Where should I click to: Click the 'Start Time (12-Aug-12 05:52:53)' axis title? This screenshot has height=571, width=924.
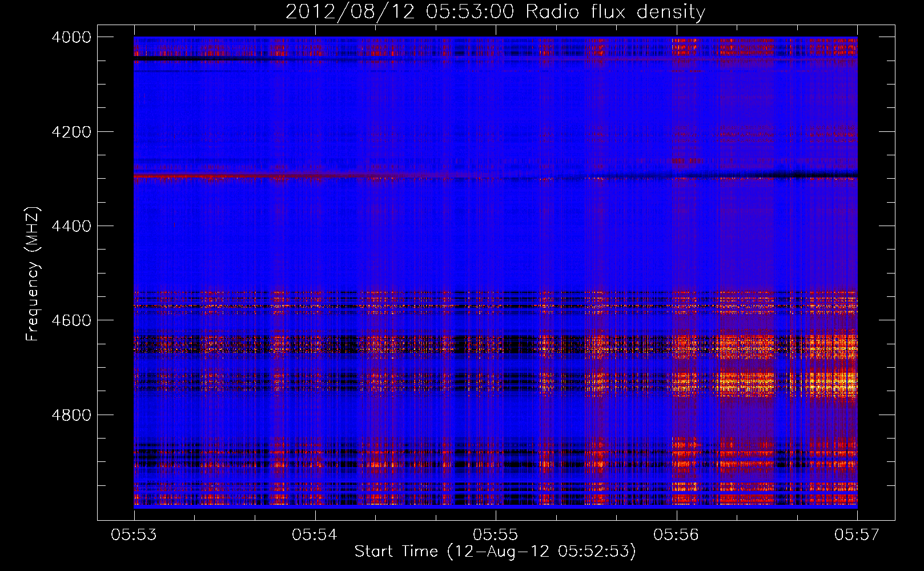[x=495, y=552]
